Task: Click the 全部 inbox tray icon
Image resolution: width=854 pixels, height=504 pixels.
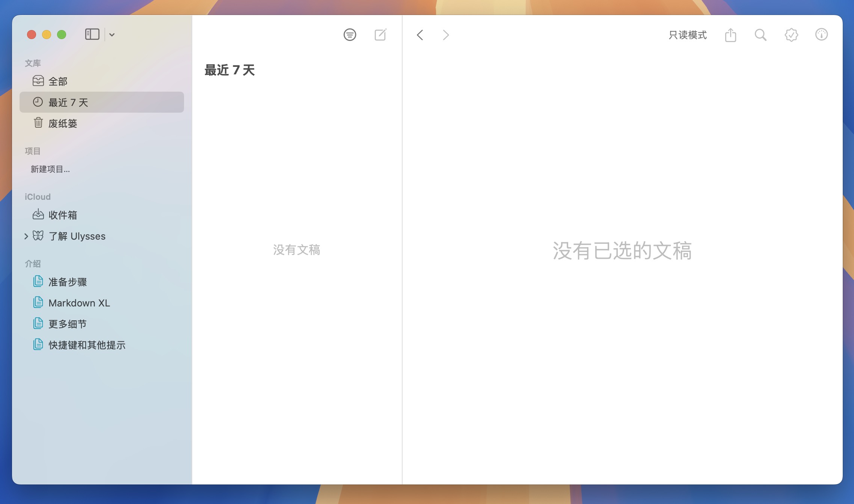Action: [x=38, y=81]
